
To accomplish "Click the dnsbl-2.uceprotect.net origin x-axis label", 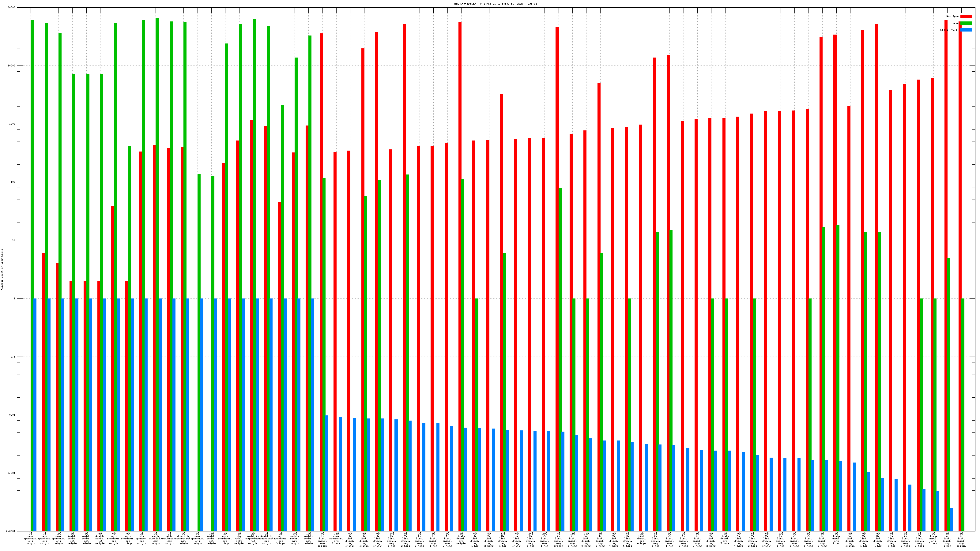I will [x=253, y=539].
